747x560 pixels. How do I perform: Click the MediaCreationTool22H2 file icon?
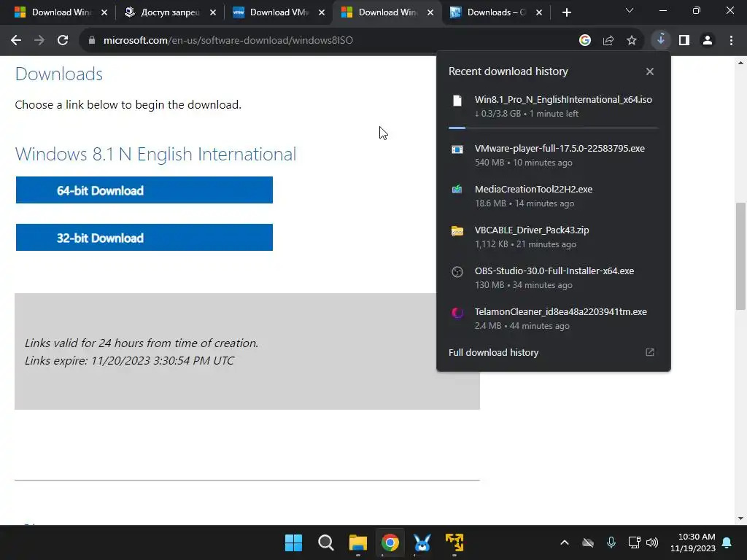[457, 190]
